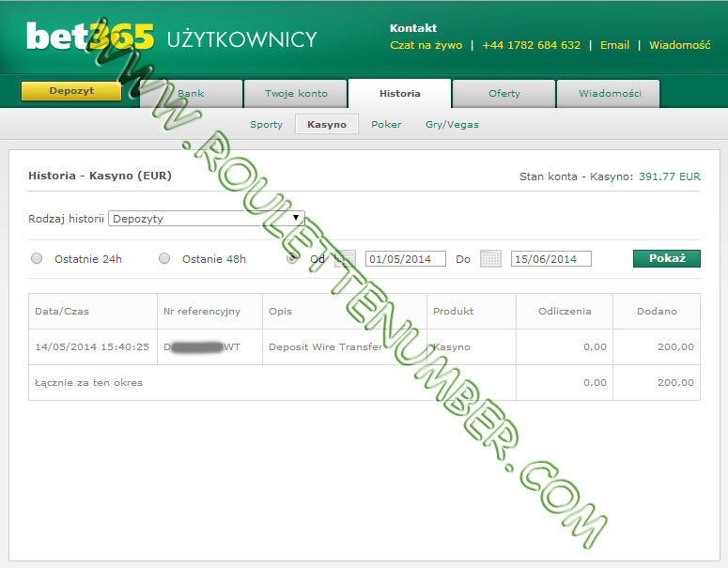The height and width of the screenshot is (568, 728).
Task: Open the Oferty tab
Action: coord(504,94)
